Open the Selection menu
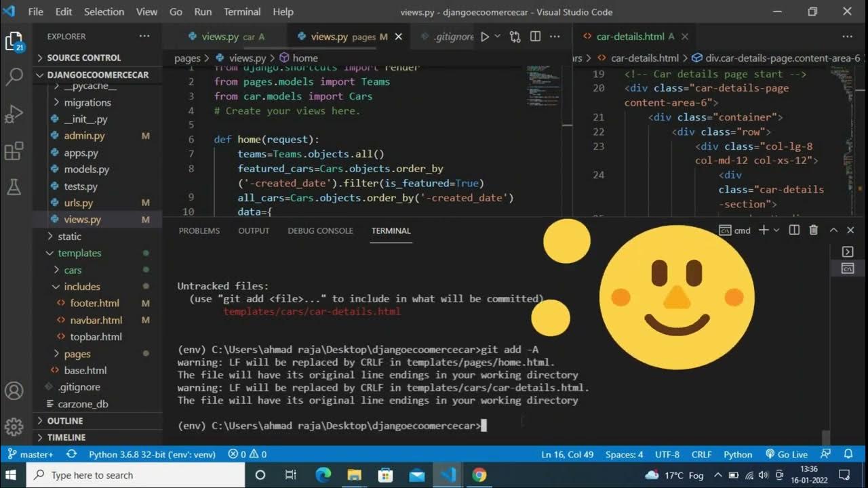Viewport: 868px width, 488px height. click(x=104, y=12)
